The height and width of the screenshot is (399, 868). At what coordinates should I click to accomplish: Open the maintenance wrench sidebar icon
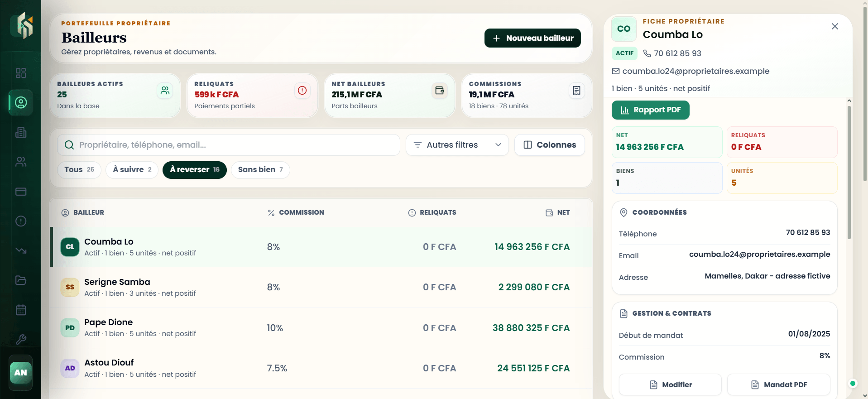pos(21,339)
